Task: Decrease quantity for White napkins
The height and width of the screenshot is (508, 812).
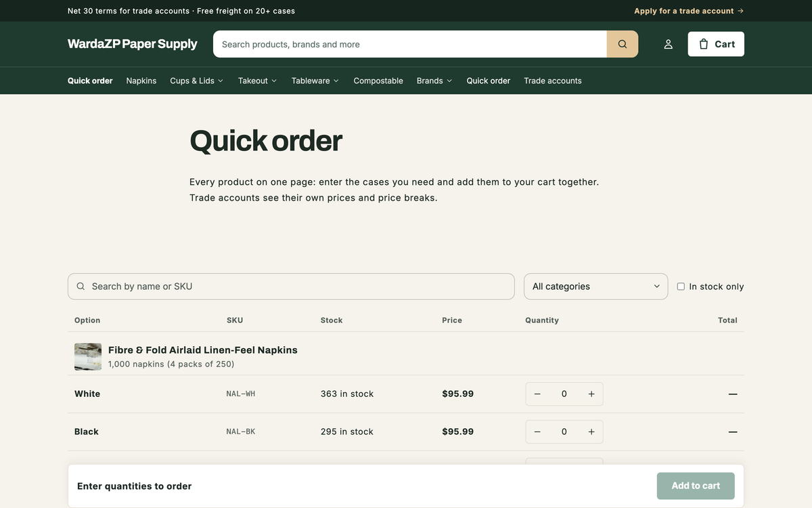Action: point(537,394)
